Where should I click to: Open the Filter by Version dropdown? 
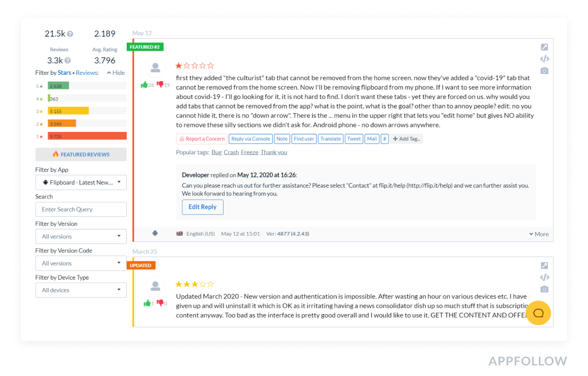coord(81,236)
